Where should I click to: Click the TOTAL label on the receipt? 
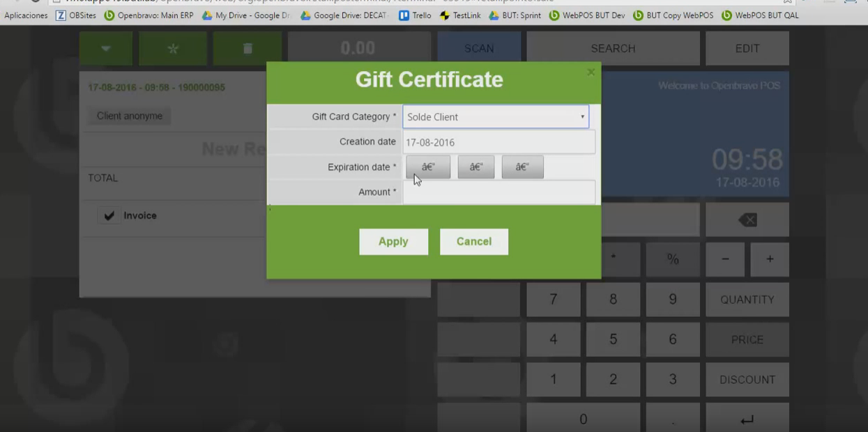(x=102, y=178)
